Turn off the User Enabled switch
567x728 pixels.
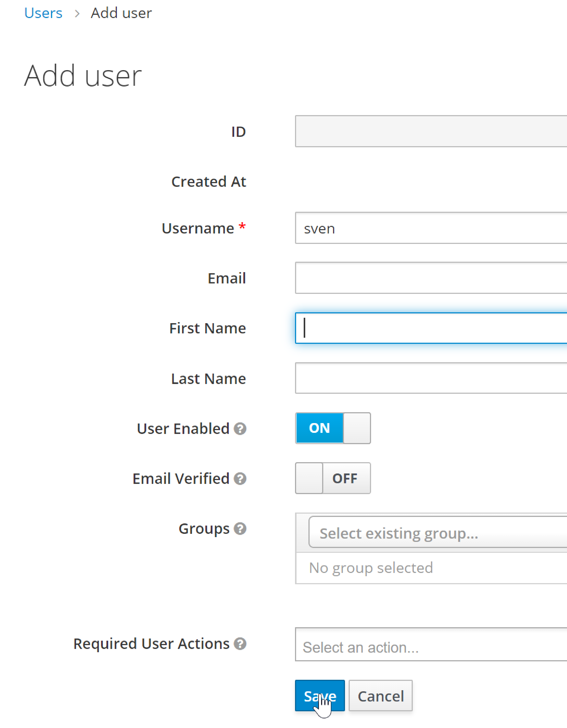333,428
